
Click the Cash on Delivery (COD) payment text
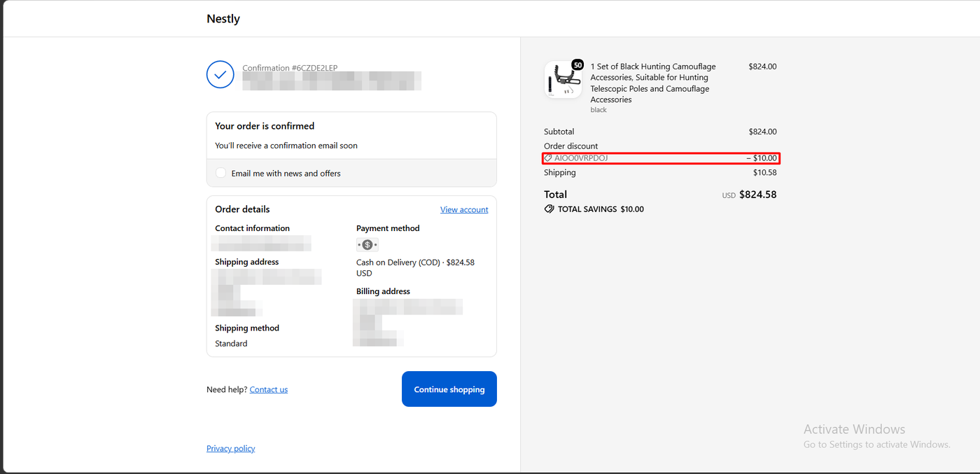(415, 267)
